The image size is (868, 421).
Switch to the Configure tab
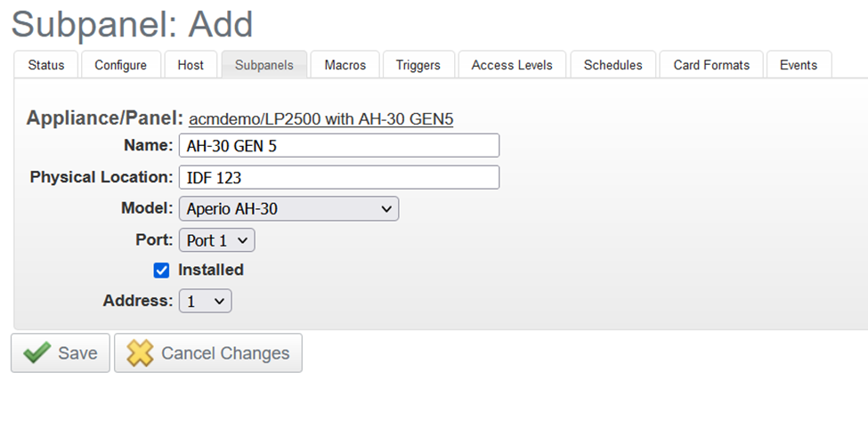(121, 65)
